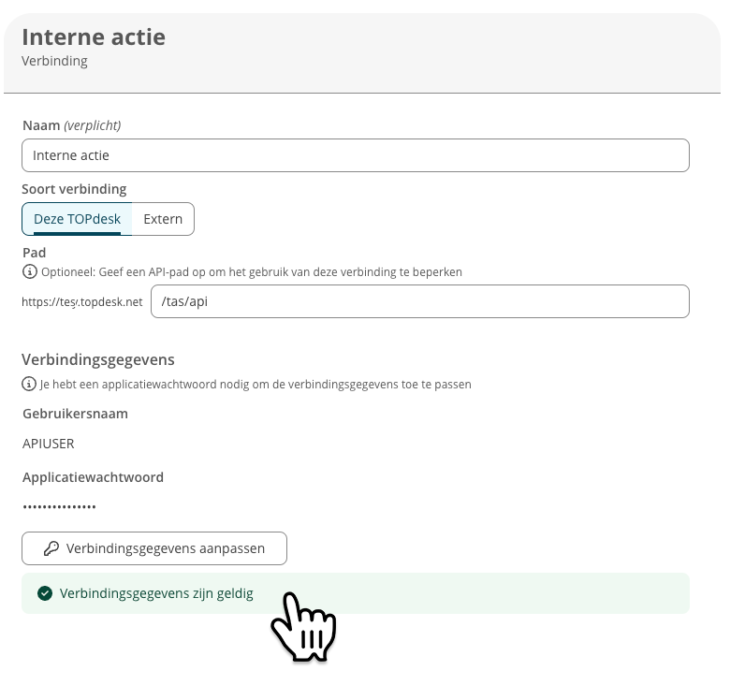Click the masked application password dots
This screenshot has width=730, height=700.
click(x=59, y=506)
